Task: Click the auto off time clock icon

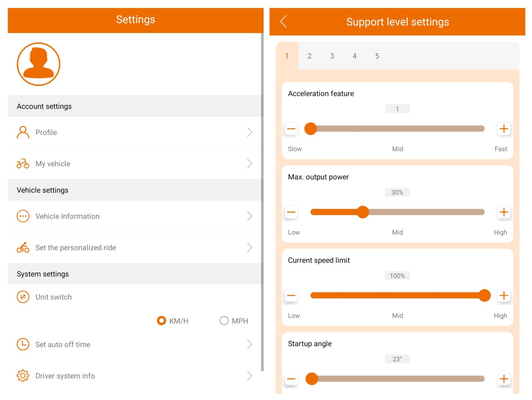Action: pyautogui.click(x=23, y=344)
